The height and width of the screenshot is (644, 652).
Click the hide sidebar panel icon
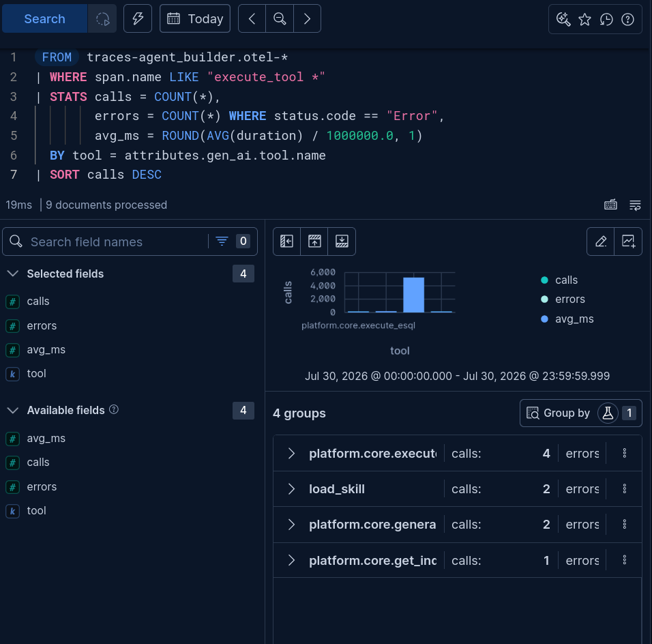286,241
